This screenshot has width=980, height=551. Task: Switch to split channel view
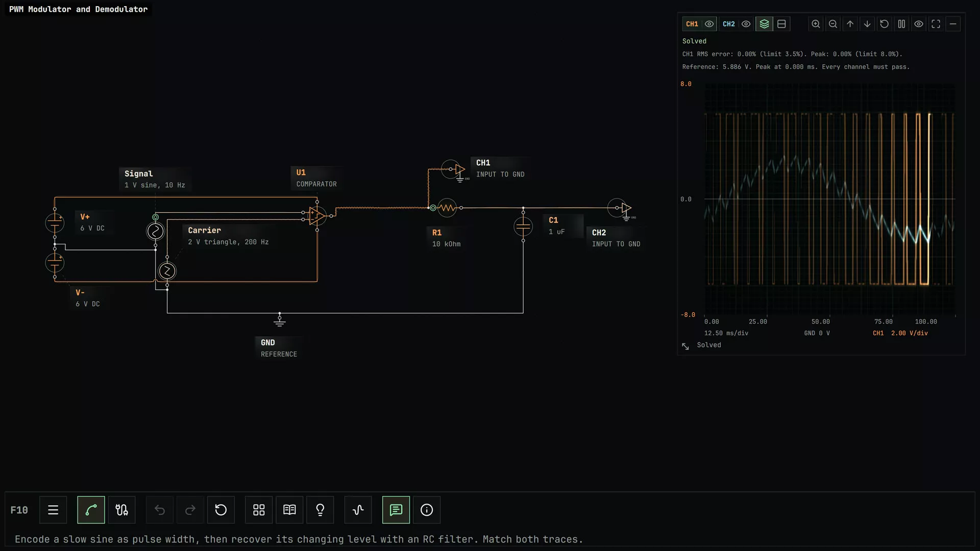pyautogui.click(x=781, y=24)
